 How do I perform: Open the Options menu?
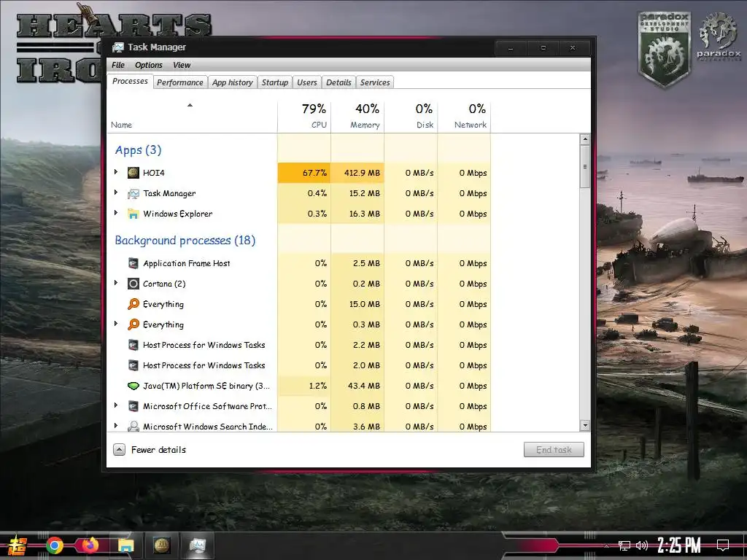[x=149, y=65]
